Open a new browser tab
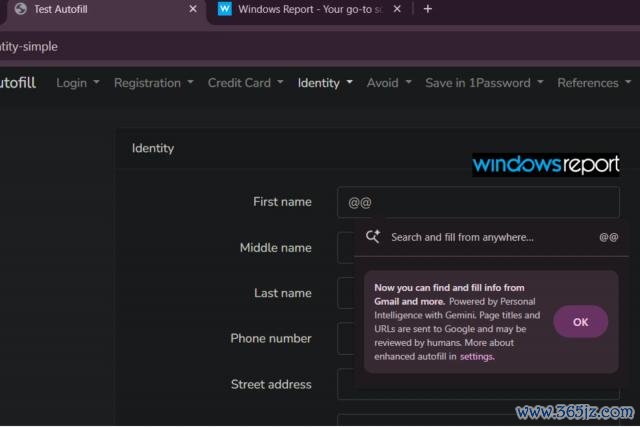 tap(427, 9)
